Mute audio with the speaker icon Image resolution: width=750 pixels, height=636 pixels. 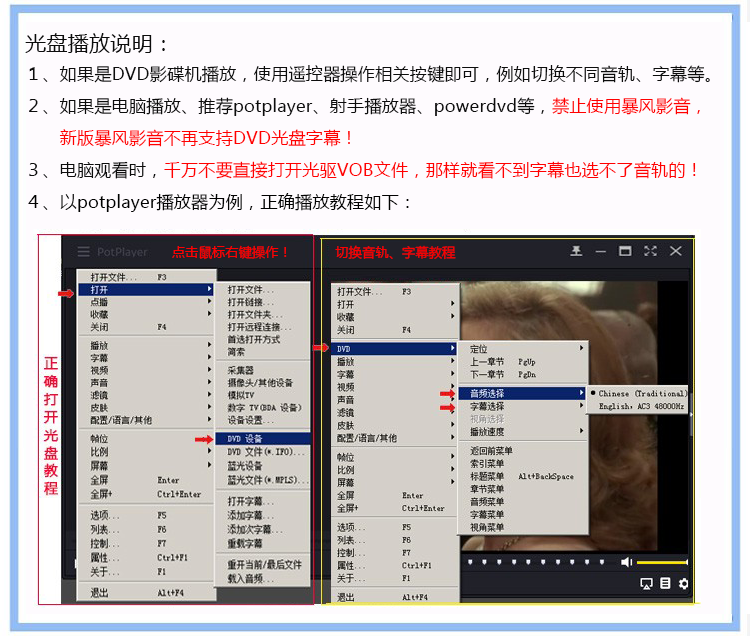coord(626,562)
